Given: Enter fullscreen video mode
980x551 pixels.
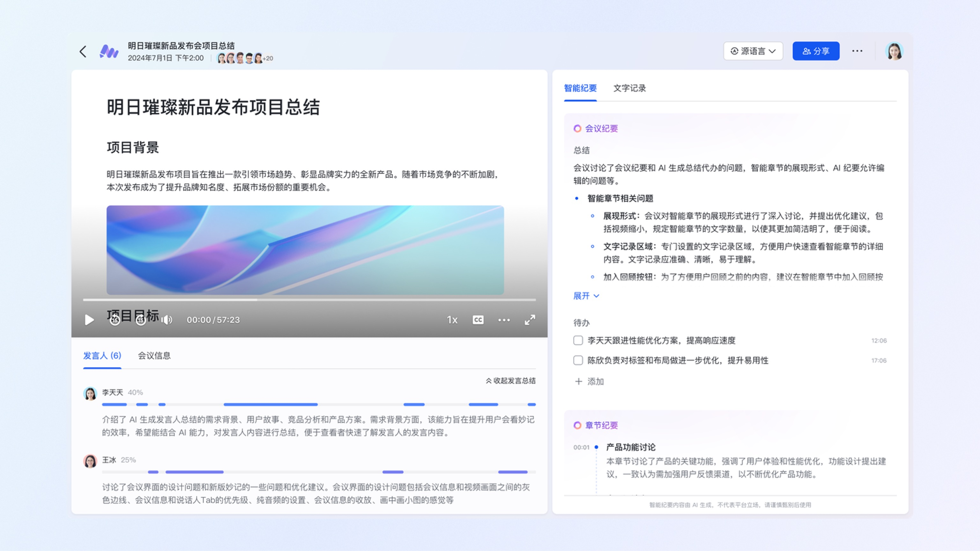Looking at the screenshot, I should click(x=530, y=320).
